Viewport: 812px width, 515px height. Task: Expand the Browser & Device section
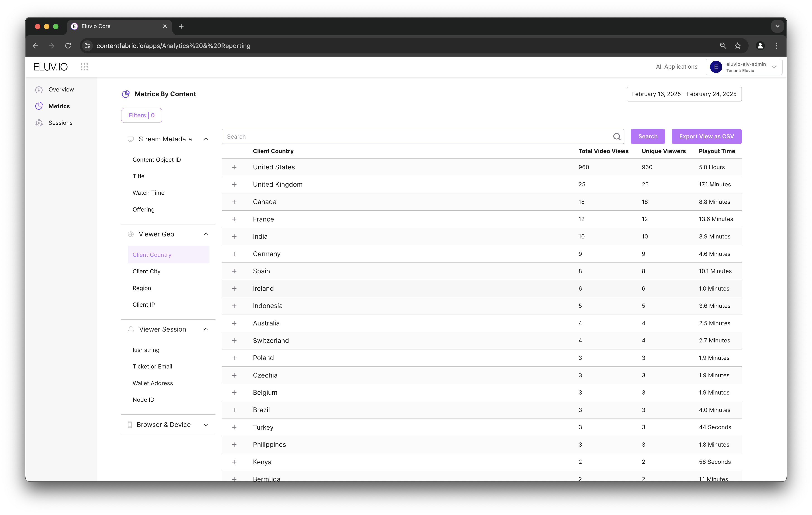pos(206,425)
